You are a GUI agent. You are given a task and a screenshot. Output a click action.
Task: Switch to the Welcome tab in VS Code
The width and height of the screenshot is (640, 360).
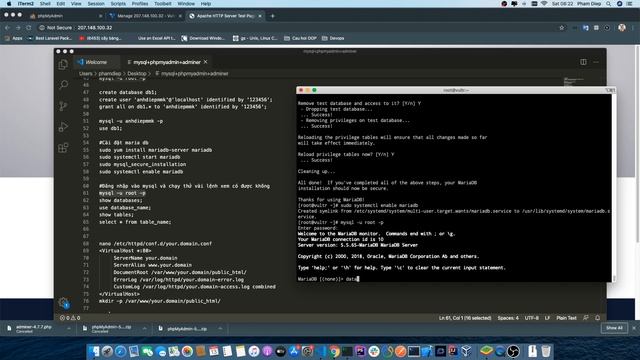(96, 62)
